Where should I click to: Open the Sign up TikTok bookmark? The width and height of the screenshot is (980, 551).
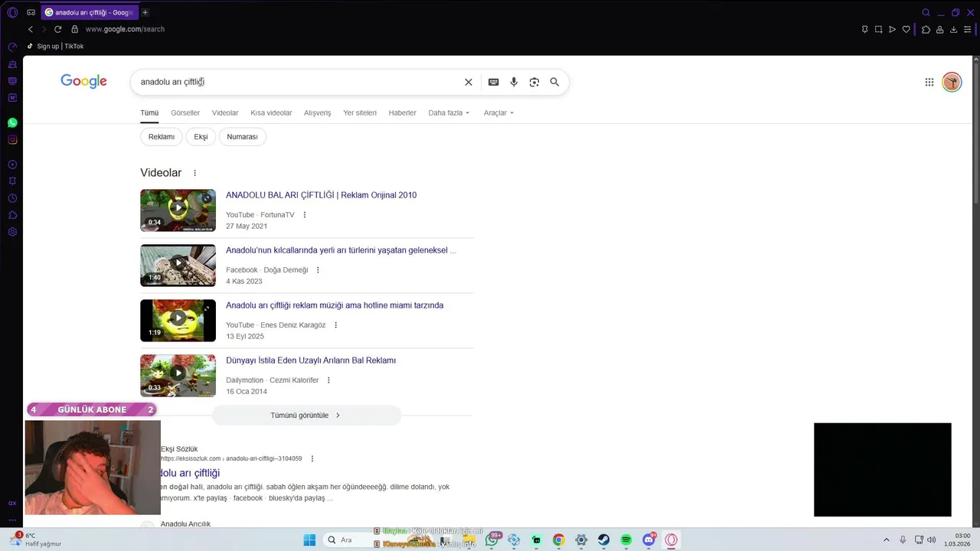point(55,46)
